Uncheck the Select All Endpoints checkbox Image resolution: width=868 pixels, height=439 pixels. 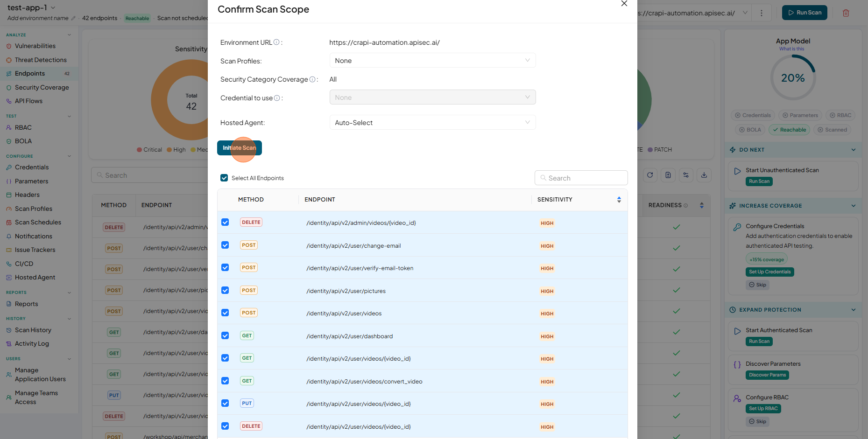coord(224,178)
